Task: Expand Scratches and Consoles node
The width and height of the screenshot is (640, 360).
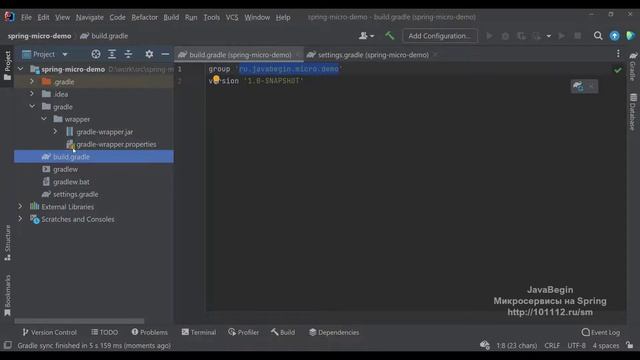Action: [20, 219]
